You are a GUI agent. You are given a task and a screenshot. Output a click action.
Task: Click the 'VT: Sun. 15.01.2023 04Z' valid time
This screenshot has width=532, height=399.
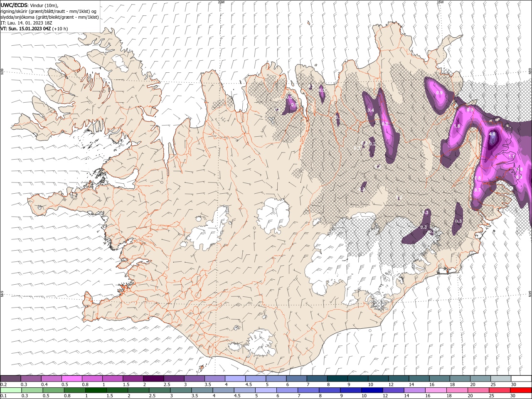click(25, 29)
